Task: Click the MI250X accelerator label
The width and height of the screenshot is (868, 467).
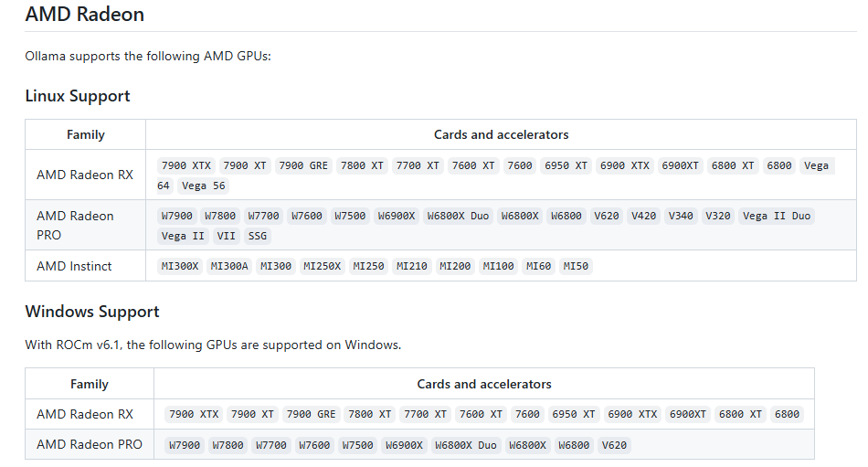Action: (x=322, y=266)
